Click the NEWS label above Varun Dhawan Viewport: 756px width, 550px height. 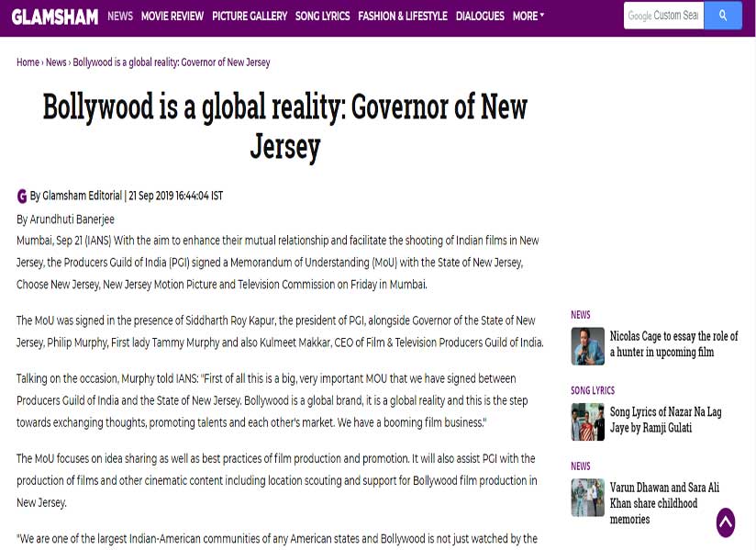tap(581, 466)
